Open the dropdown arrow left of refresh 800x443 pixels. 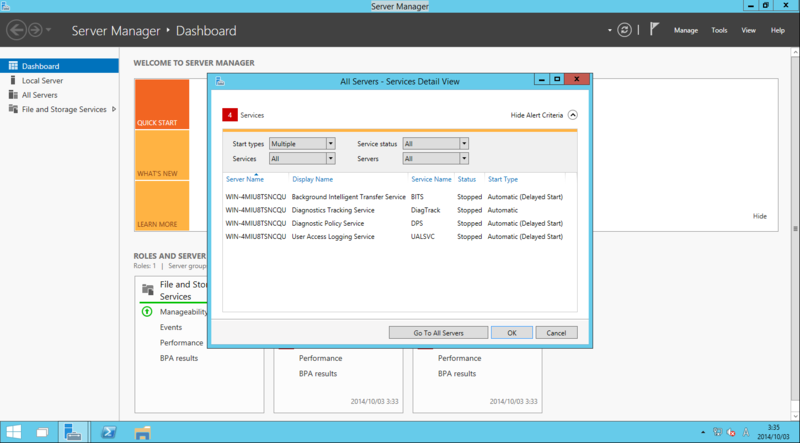609,30
